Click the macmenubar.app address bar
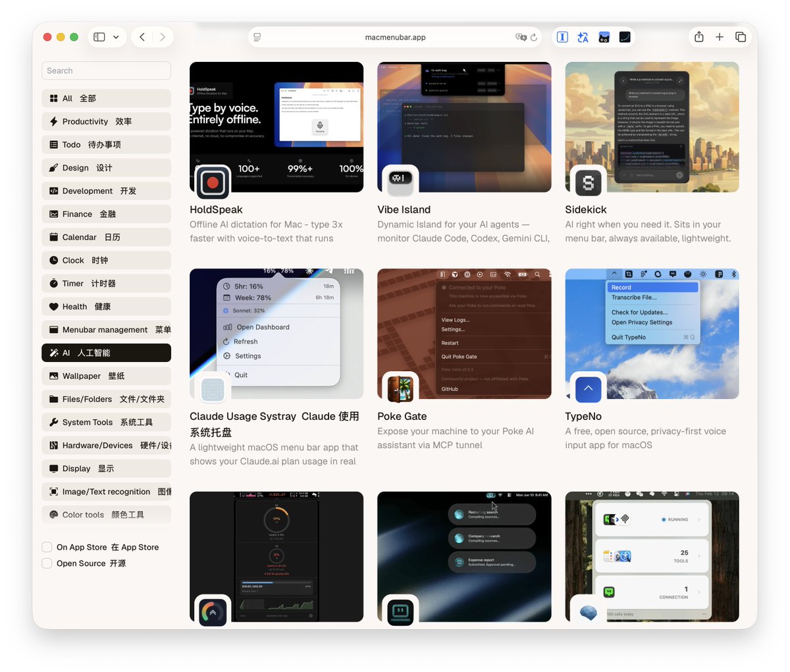This screenshot has height=672, width=790. pyautogui.click(x=395, y=37)
